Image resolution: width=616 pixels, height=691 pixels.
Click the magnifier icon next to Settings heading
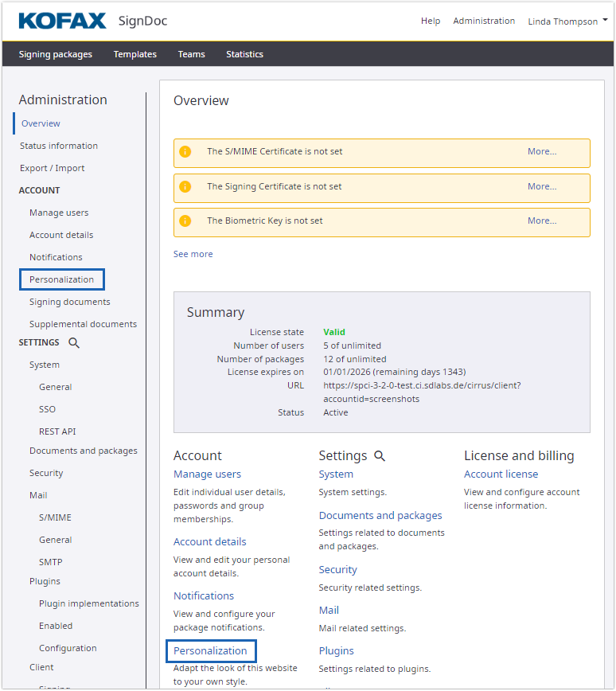[380, 456]
